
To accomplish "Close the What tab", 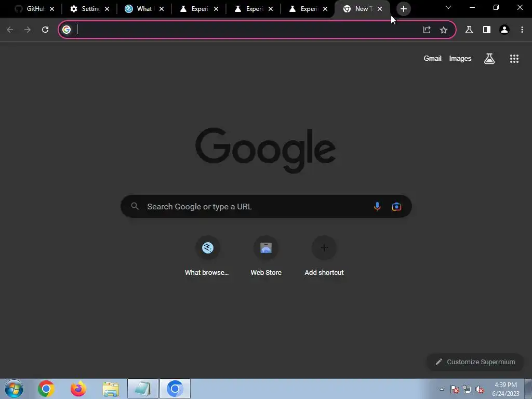I will pos(162,9).
